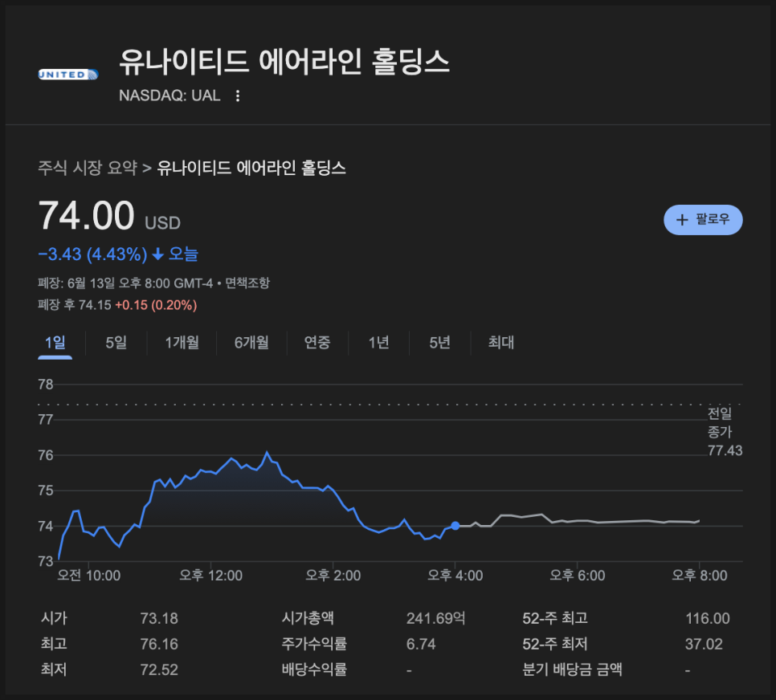Click the previous close 77.43 label
Viewport: 776px width, 700px height.
tap(725, 450)
